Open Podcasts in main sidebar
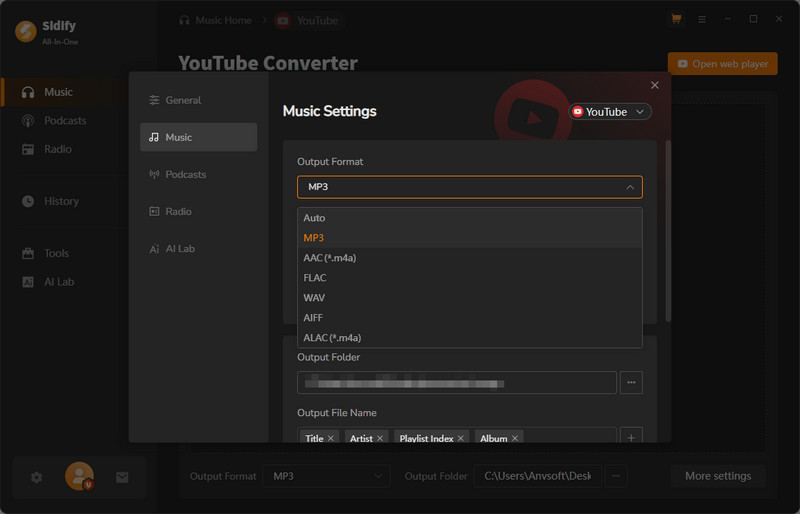Screen dimensions: 800x514 65,120
